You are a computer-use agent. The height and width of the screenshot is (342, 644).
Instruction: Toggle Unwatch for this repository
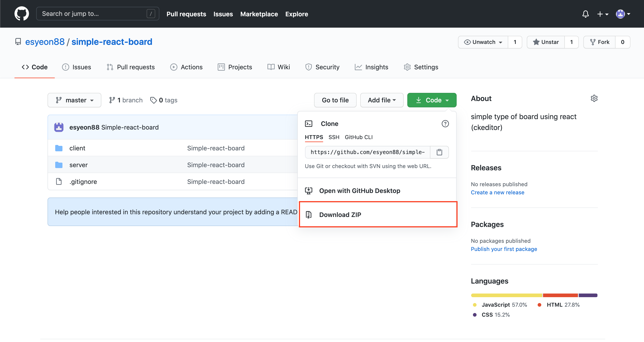tap(483, 42)
